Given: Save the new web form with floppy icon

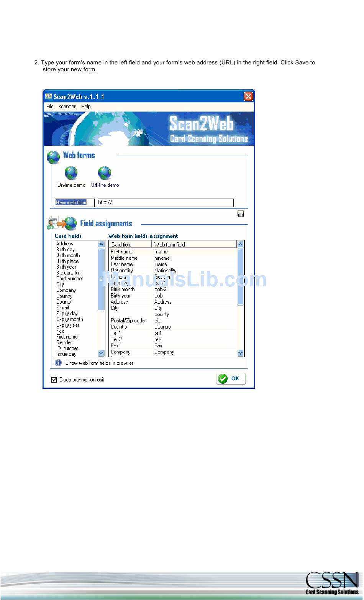Looking at the screenshot, I should coord(241,214).
